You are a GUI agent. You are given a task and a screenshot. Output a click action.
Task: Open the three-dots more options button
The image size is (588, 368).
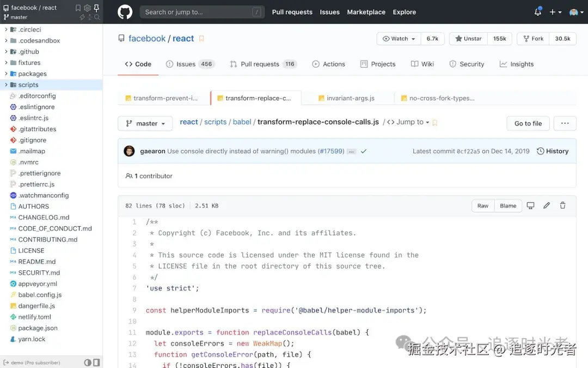tap(565, 123)
